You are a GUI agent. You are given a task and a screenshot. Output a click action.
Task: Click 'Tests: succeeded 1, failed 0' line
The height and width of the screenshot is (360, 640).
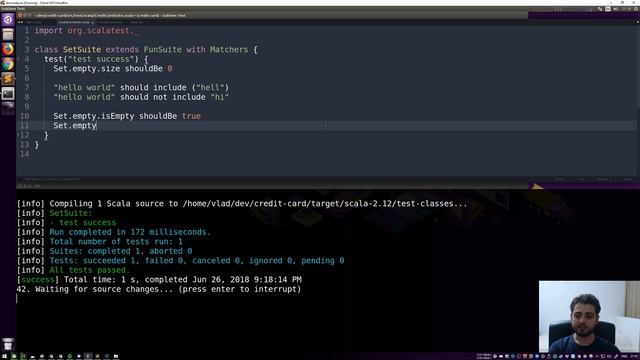point(197,260)
